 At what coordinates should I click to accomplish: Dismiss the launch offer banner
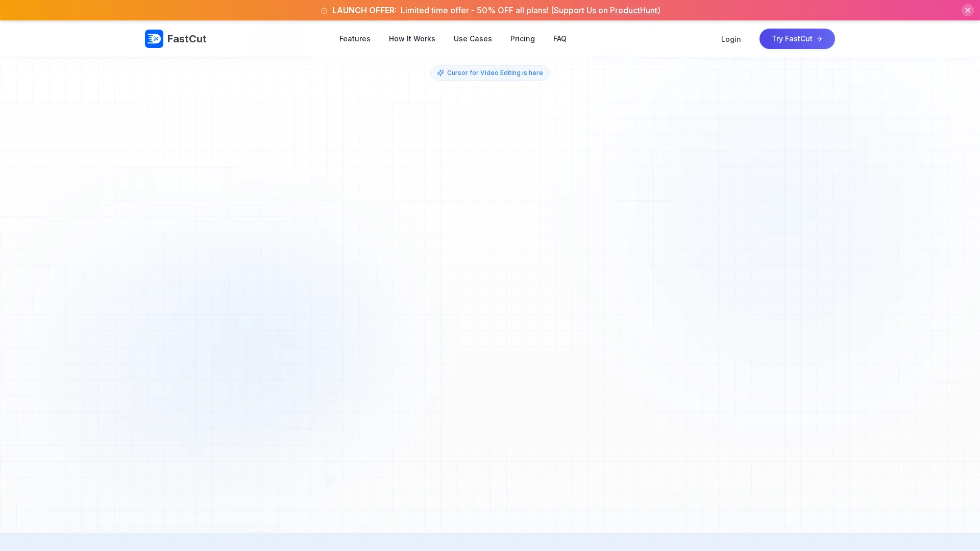point(967,10)
